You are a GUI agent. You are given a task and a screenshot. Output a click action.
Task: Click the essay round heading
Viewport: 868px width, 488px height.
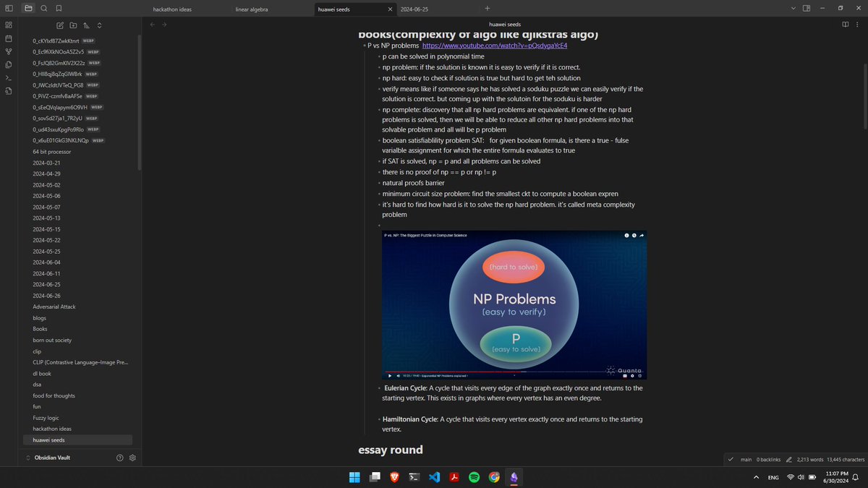(x=391, y=450)
